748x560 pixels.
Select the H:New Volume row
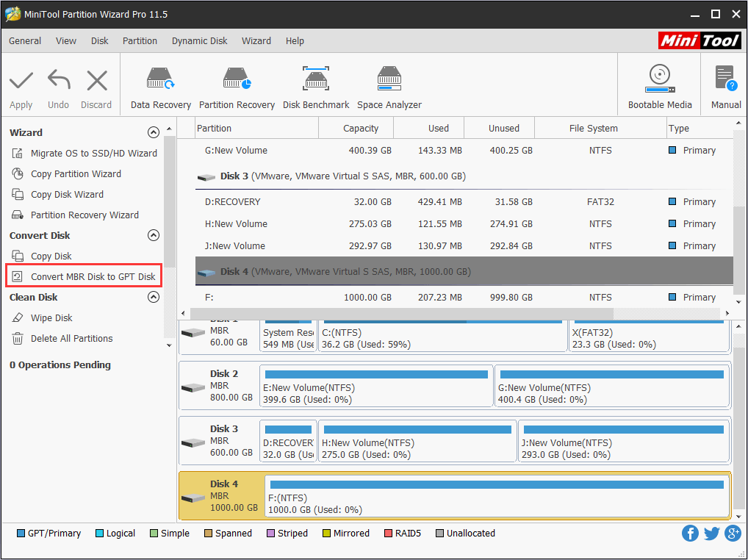click(464, 223)
